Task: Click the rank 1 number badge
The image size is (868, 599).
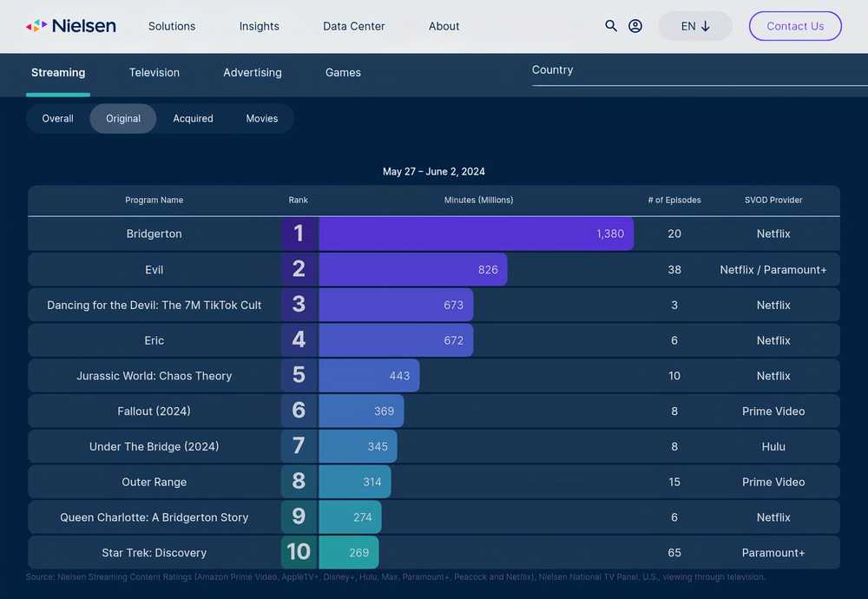Action: [x=299, y=234]
